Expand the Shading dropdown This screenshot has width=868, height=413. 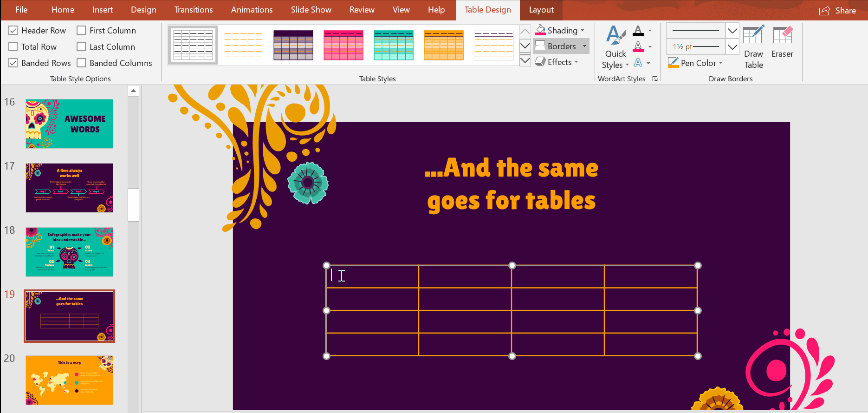(582, 31)
